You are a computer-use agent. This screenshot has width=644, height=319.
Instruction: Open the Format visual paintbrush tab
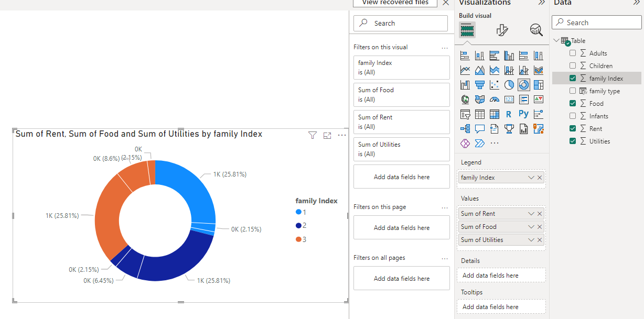(x=502, y=30)
